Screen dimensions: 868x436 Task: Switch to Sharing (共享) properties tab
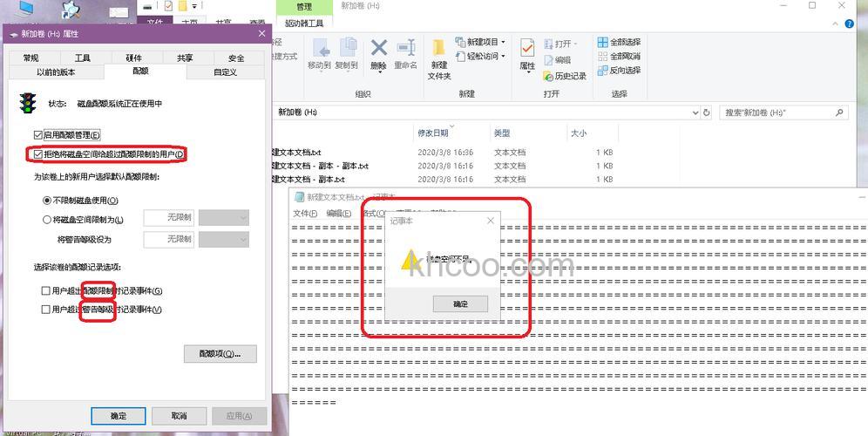click(186, 58)
